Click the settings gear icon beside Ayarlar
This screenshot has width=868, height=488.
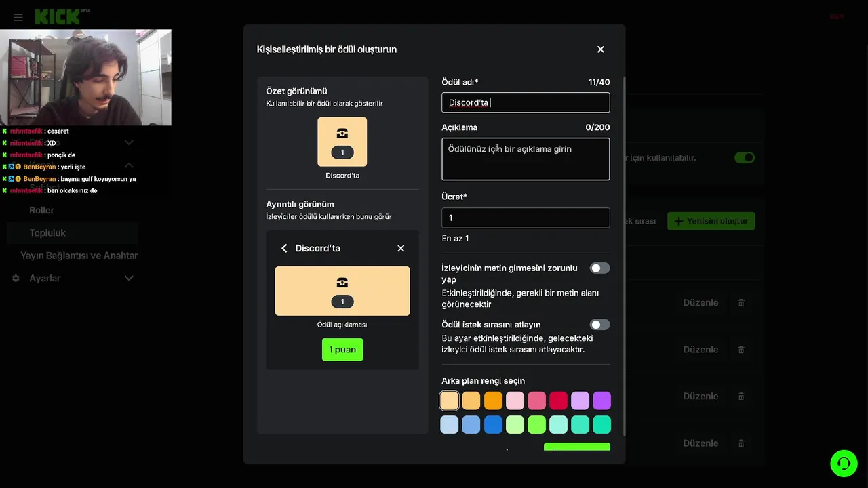[16, 278]
